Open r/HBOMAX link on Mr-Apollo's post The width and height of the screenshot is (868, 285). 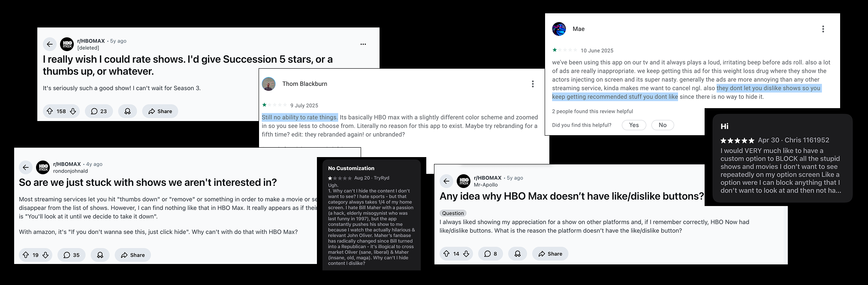click(488, 178)
